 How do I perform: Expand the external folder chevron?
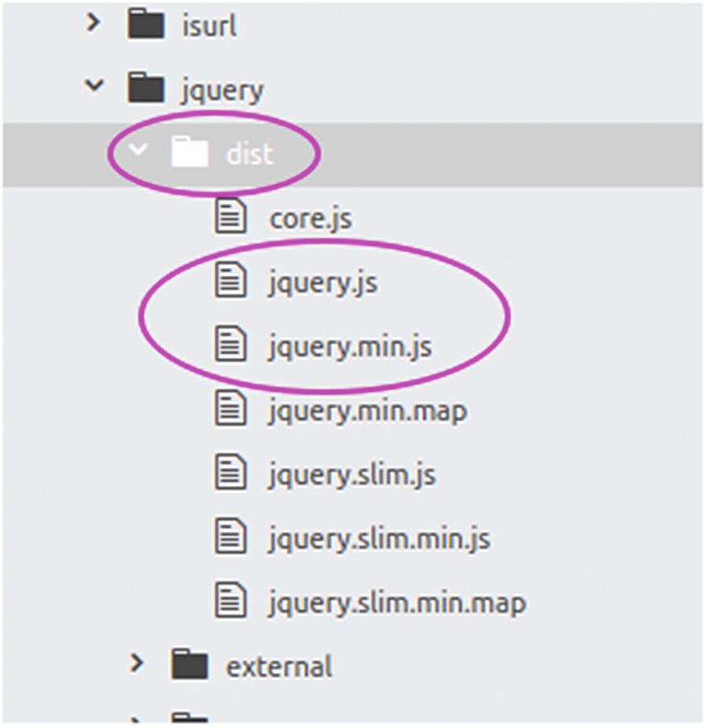(137, 664)
